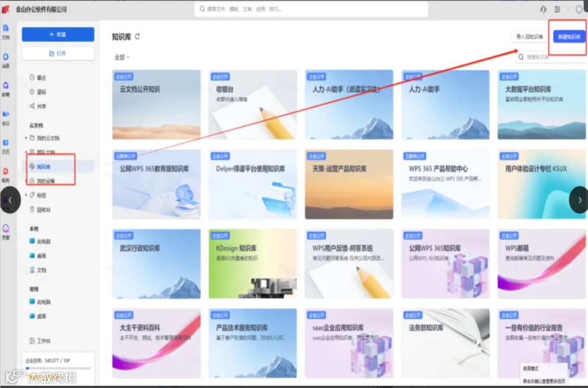Focus the 搜索知识库 search field
The image size is (588, 388).
(x=550, y=57)
